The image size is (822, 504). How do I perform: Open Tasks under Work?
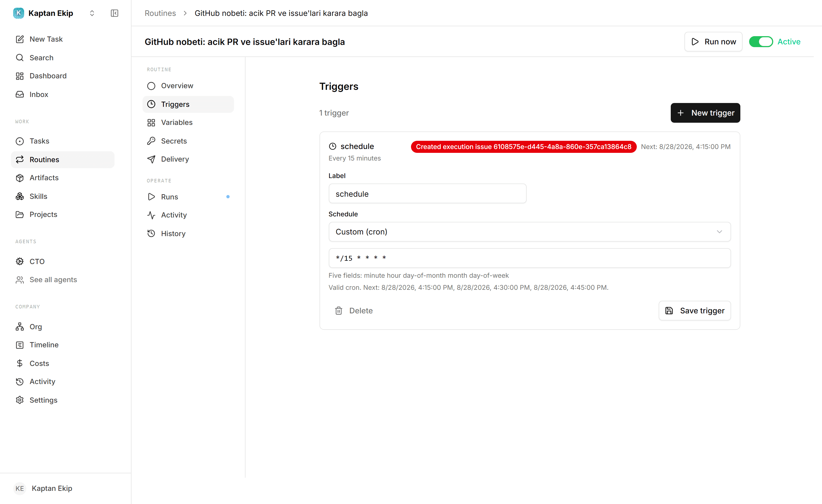coord(62,141)
